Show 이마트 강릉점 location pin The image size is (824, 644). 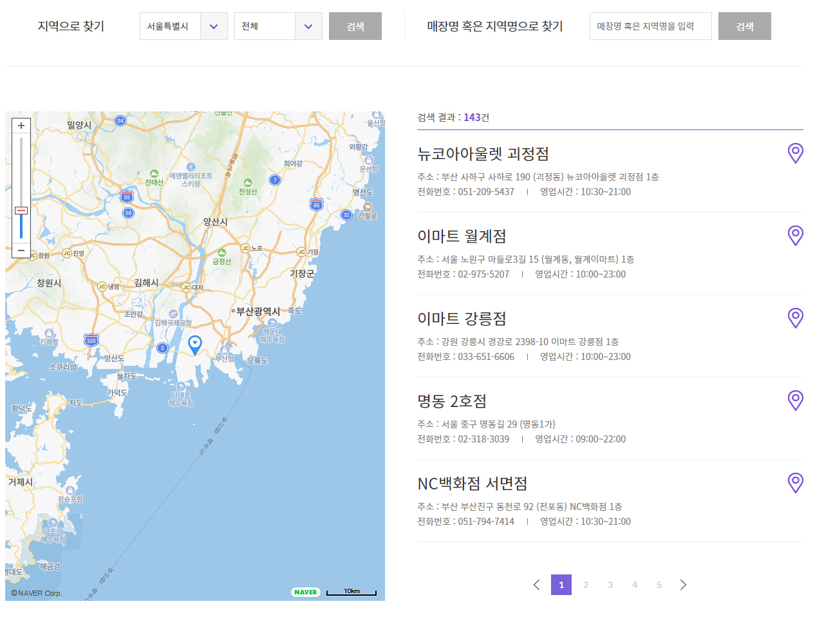[796, 318]
